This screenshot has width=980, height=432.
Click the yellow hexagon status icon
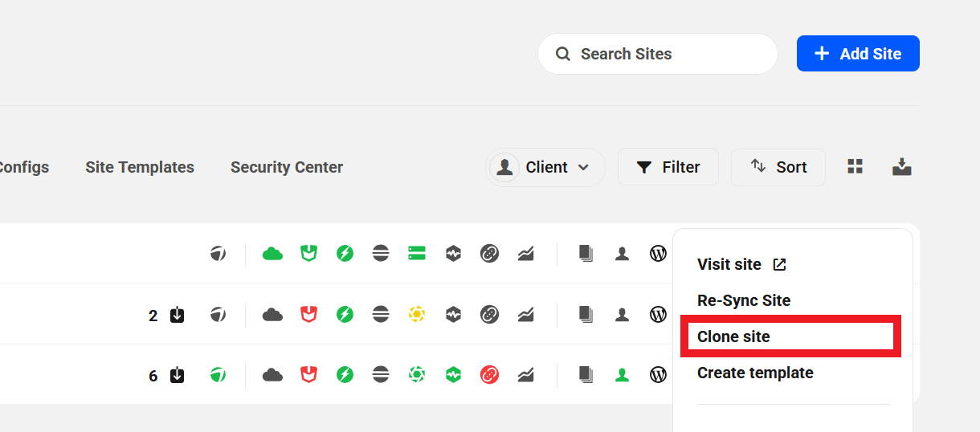417,314
